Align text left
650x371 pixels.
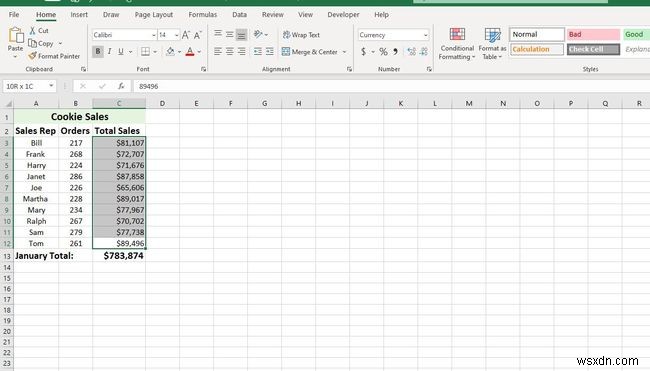[218, 51]
